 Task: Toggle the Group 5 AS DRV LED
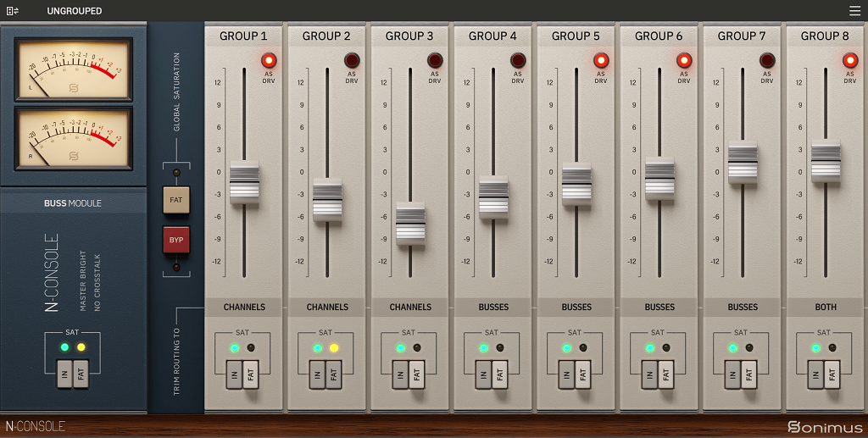coord(601,60)
